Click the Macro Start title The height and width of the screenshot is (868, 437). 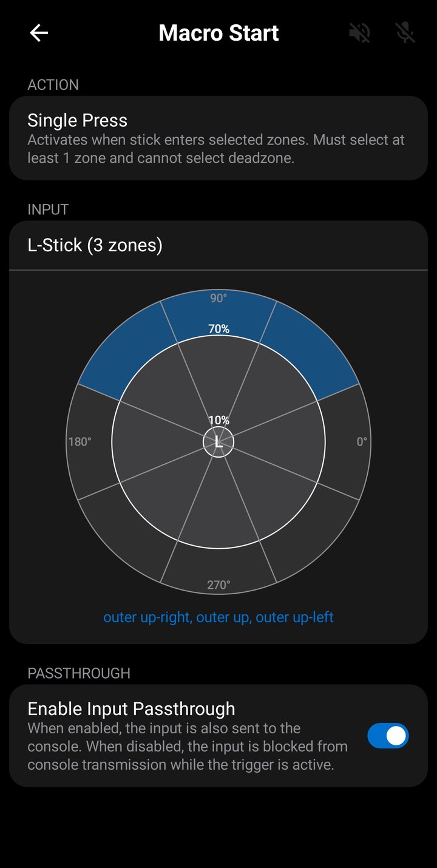pos(218,33)
